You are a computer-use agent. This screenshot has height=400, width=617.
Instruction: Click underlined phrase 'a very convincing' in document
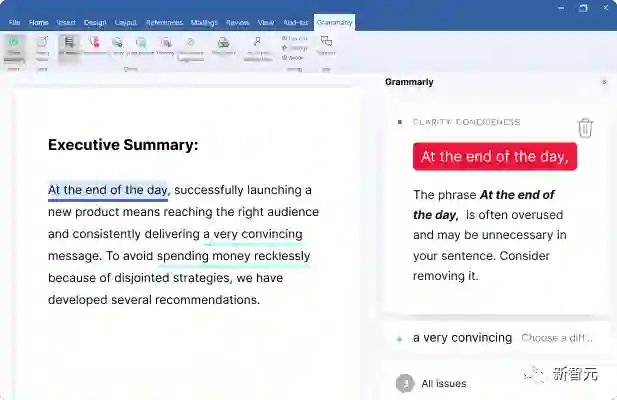pos(253,234)
